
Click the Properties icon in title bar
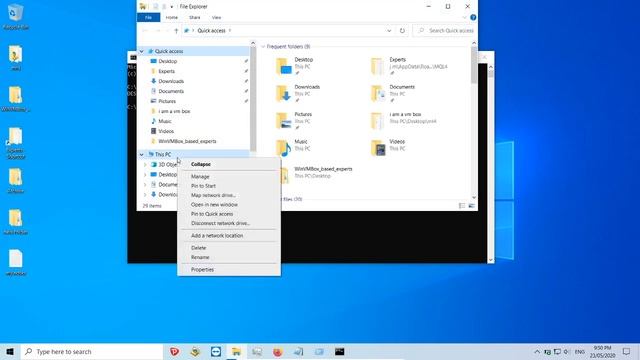click(156, 7)
